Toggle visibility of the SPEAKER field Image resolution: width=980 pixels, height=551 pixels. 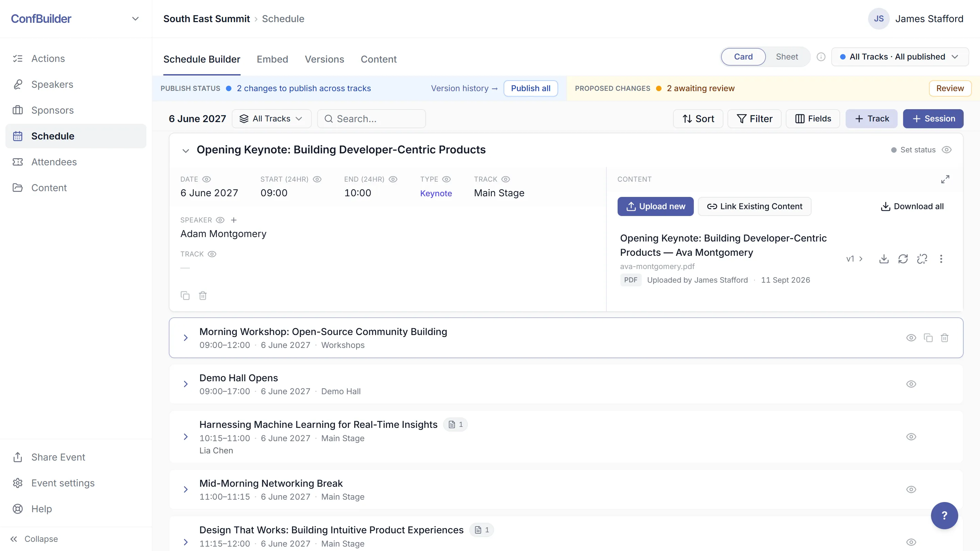[220, 220]
